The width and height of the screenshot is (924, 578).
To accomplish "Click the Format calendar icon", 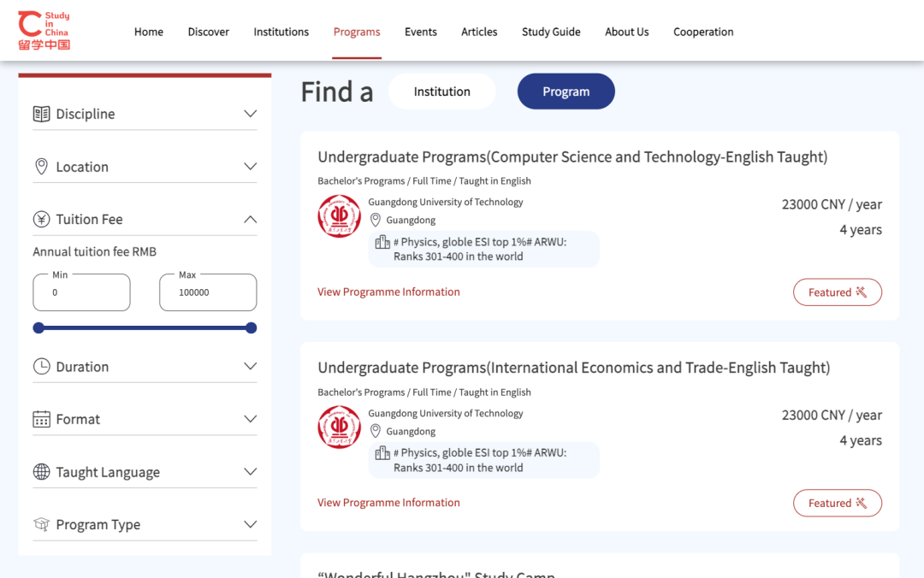I will coord(41,419).
